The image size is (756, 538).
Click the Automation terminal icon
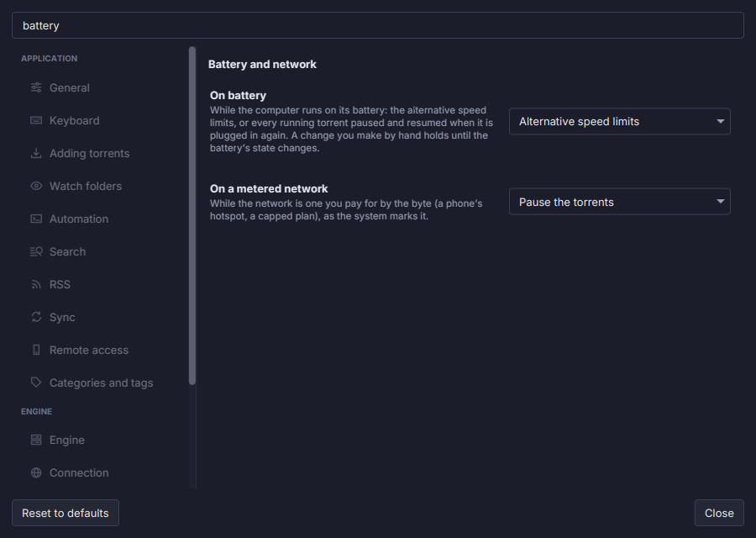coord(36,219)
